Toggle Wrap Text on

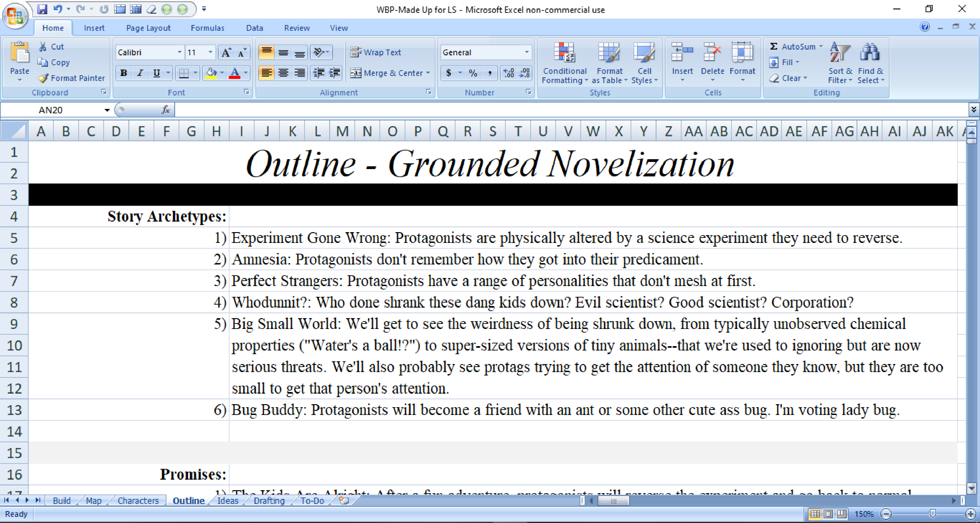coord(376,53)
